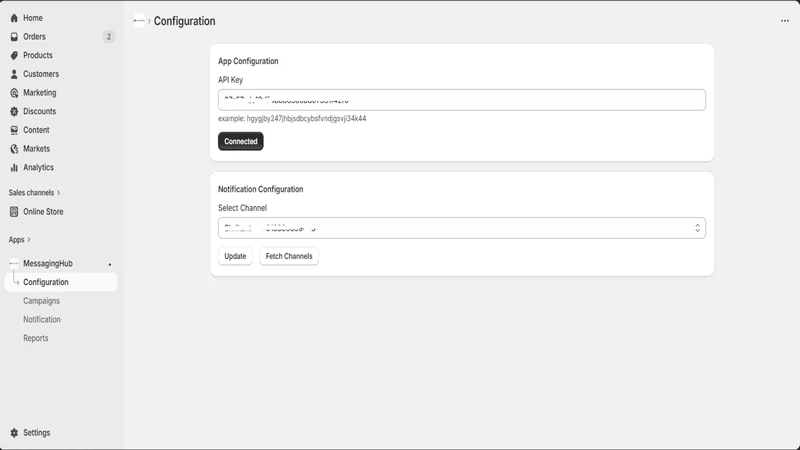Open the Analytics section
This screenshot has width=800, height=450.
pyautogui.click(x=38, y=167)
